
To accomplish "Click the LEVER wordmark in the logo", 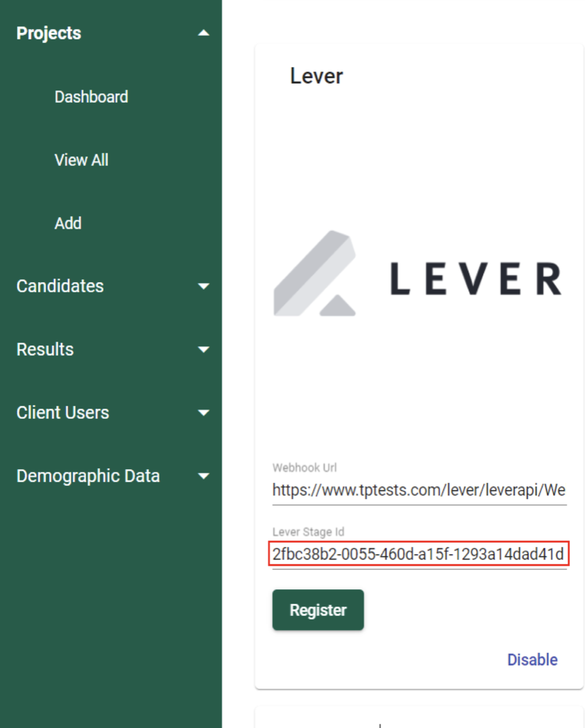I will (x=475, y=279).
